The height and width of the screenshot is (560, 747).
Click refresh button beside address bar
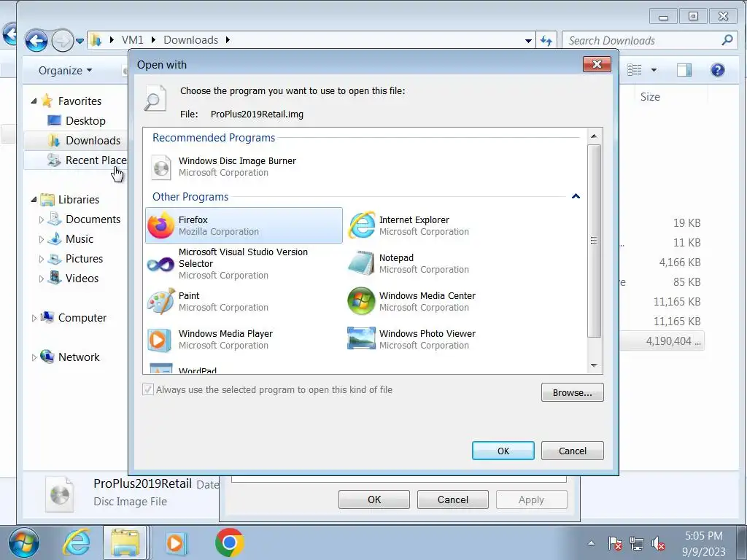[546, 41]
